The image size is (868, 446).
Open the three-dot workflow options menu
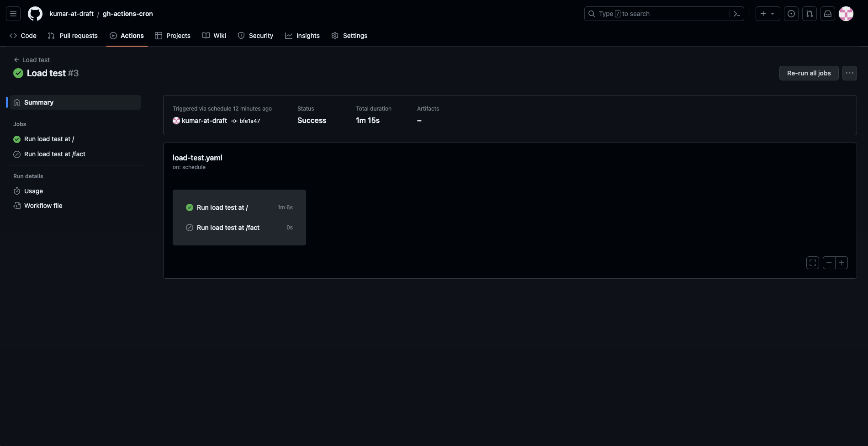tap(850, 73)
